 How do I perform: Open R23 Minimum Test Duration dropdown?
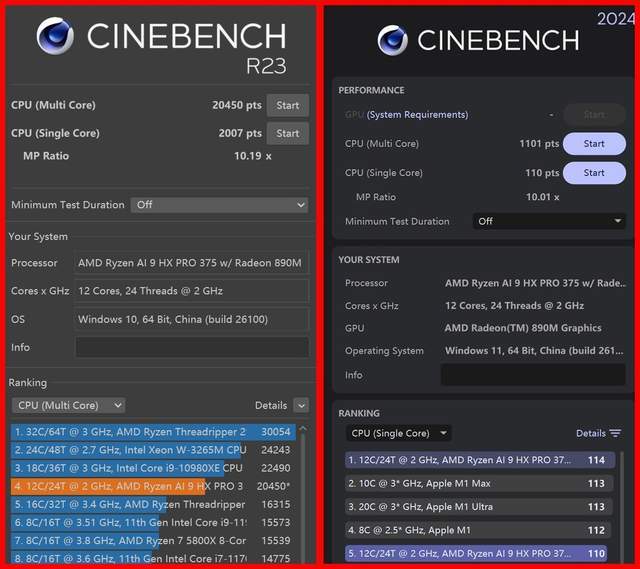(x=219, y=204)
